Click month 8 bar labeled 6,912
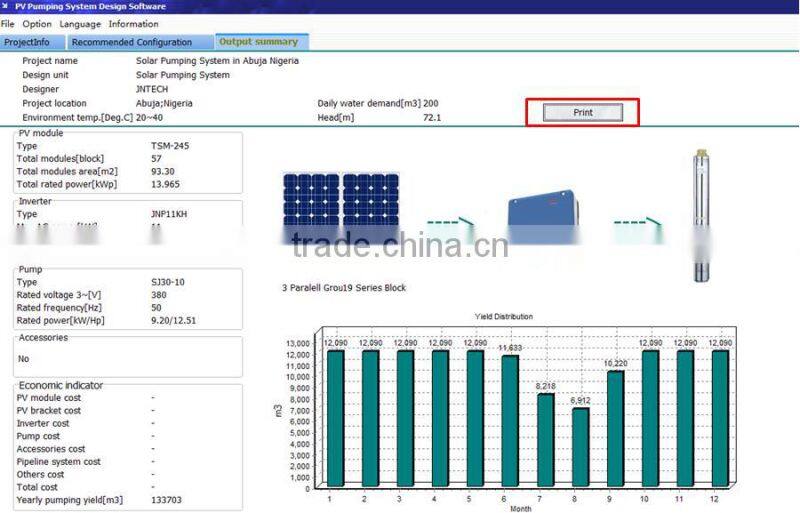The image size is (800, 513). [581, 447]
